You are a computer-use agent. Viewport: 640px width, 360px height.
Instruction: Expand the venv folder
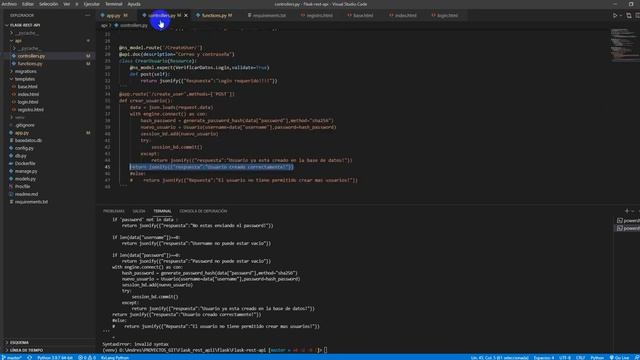point(20,118)
